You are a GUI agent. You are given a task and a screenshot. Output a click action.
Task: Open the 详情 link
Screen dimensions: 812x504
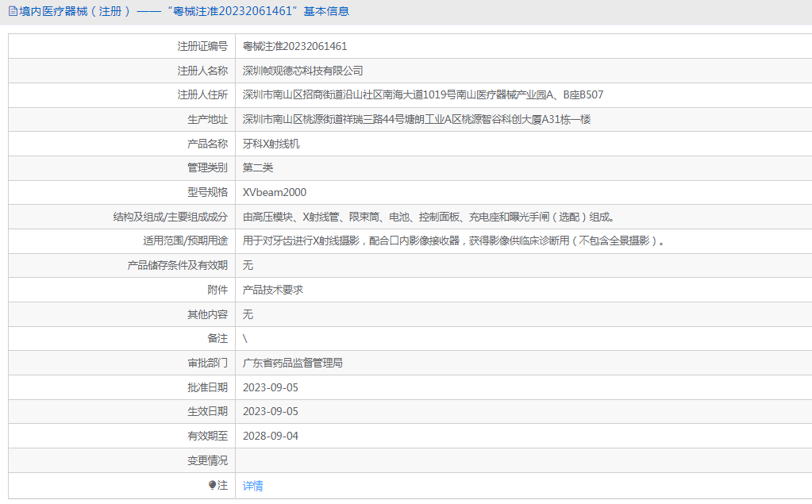(252, 486)
